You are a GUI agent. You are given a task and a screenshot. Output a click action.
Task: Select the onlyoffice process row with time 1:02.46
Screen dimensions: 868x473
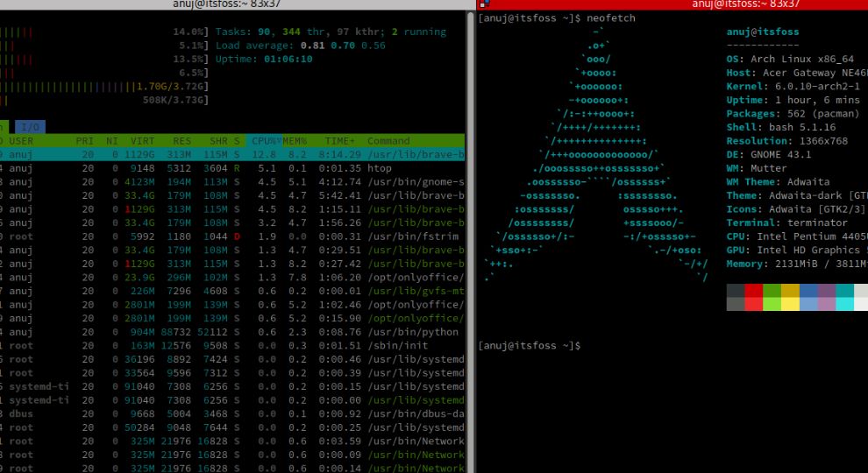click(x=232, y=305)
